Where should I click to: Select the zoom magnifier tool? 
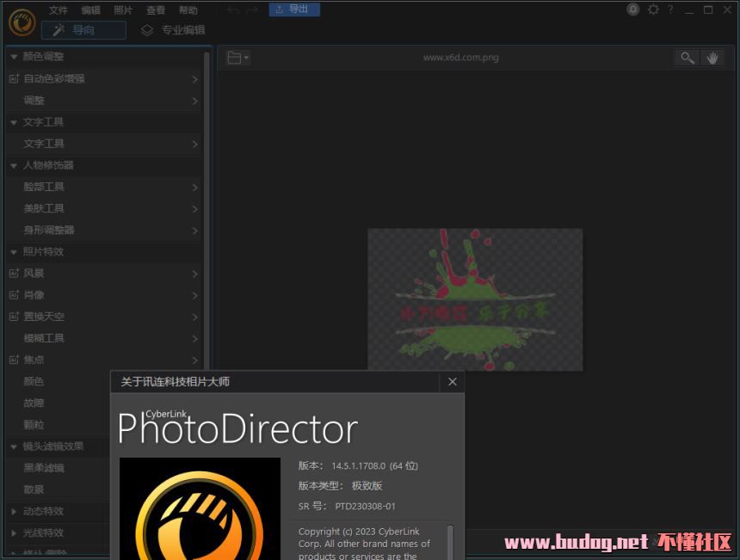pyautogui.click(x=688, y=58)
